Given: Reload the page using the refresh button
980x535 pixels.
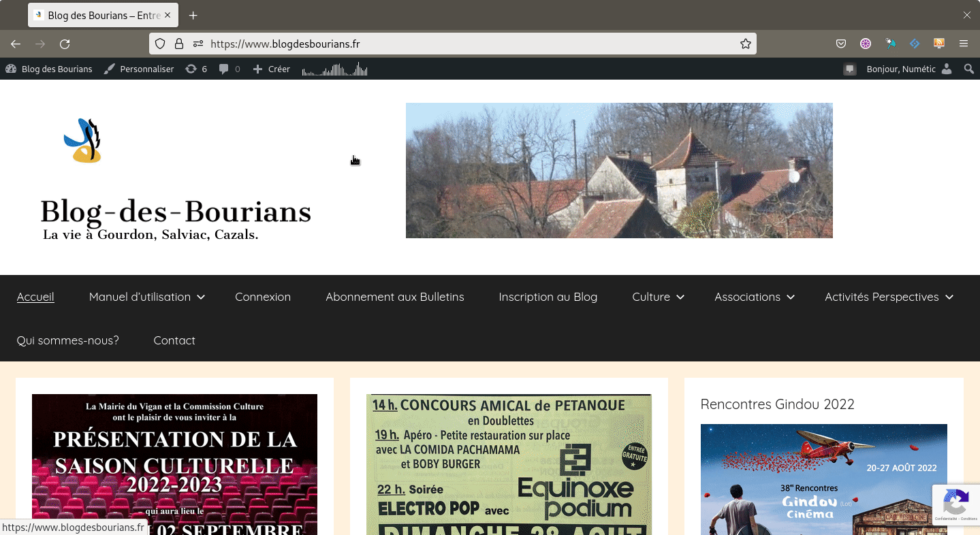Looking at the screenshot, I should pyautogui.click(x=65, y=44).
